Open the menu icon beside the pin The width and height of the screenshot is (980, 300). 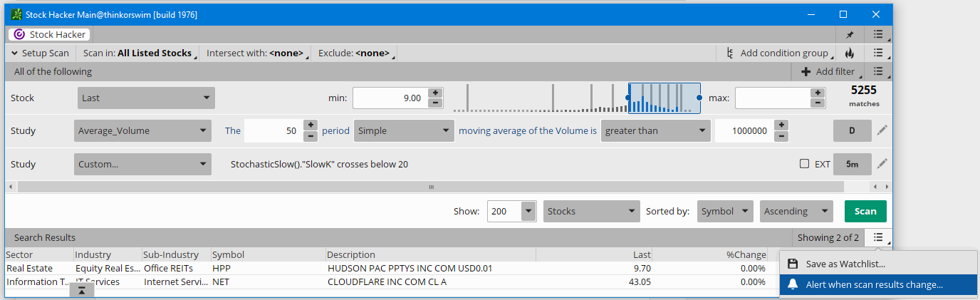[878, 34]
